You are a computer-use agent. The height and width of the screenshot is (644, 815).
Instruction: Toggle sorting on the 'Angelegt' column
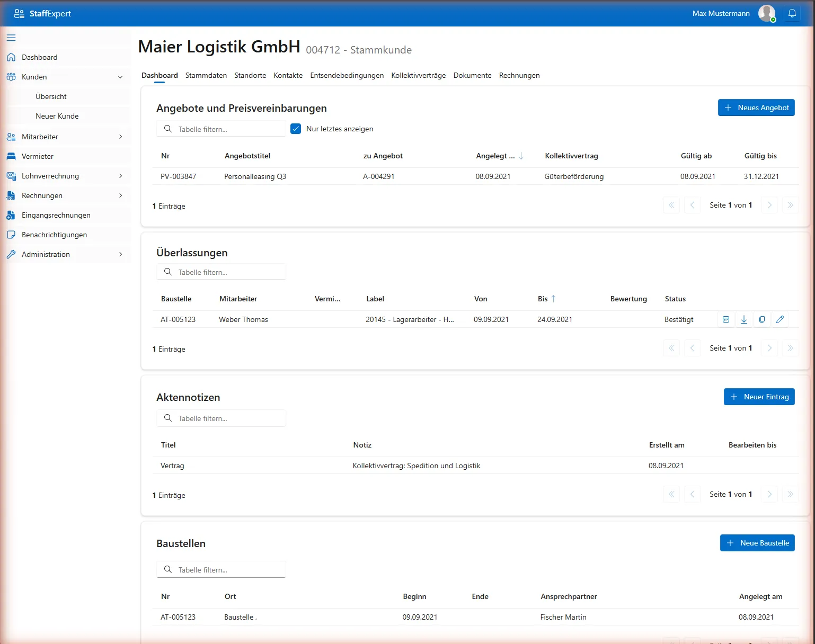click(x=499, y=156)
